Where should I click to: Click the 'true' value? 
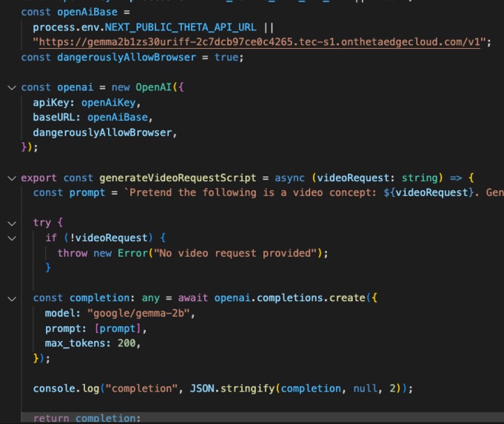tap(226, 58)
